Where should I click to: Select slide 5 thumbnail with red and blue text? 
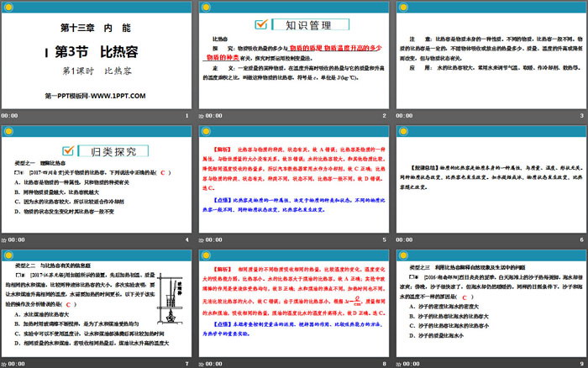tap(294, 179)
